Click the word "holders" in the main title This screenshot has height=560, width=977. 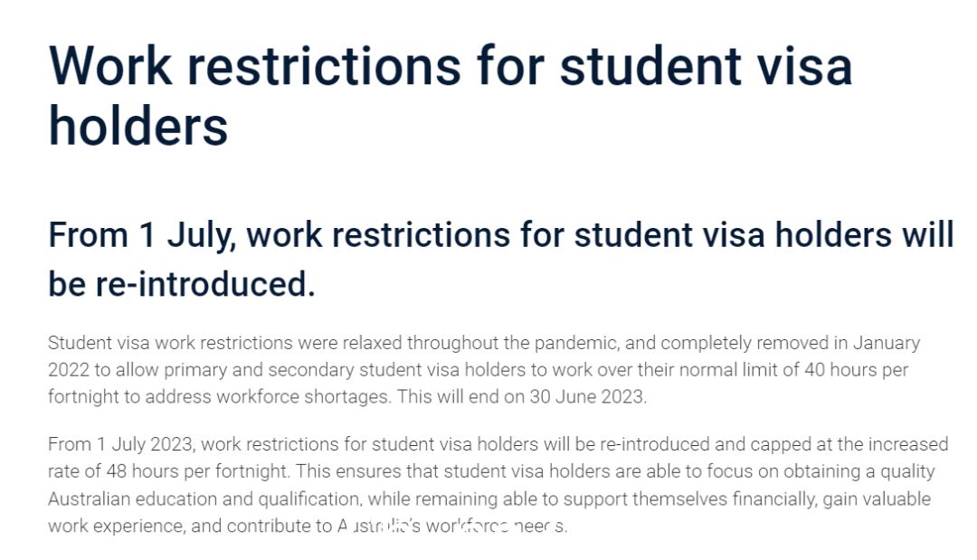[138, 126]
